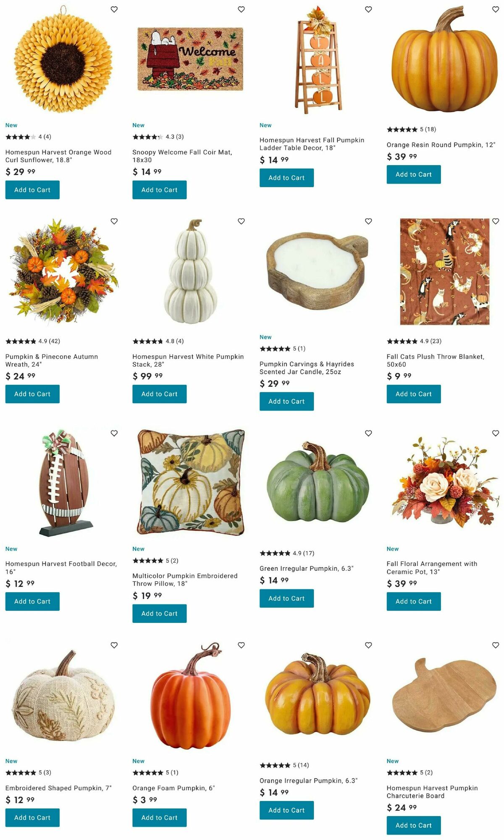The image size is (504, 840).
Task: View reviews rating for Pumpkin & Pinecone Wreath
Action: [x=33, y=341]
